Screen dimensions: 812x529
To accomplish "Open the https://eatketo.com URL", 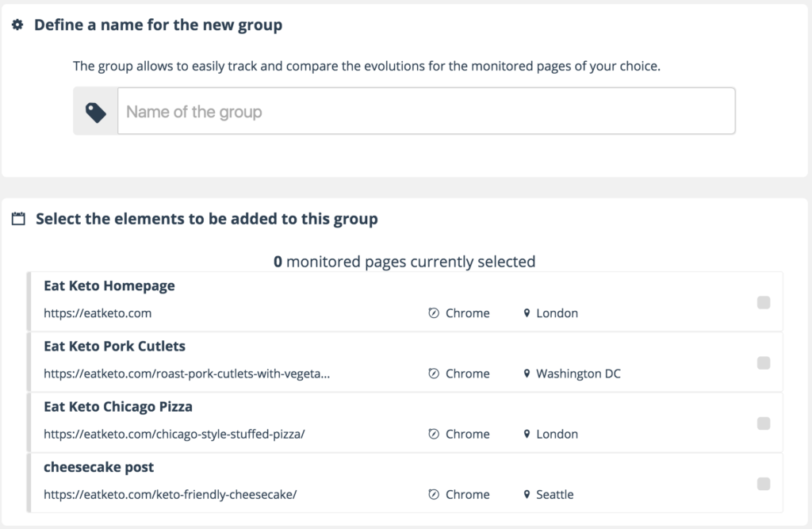I will [98, 313].
